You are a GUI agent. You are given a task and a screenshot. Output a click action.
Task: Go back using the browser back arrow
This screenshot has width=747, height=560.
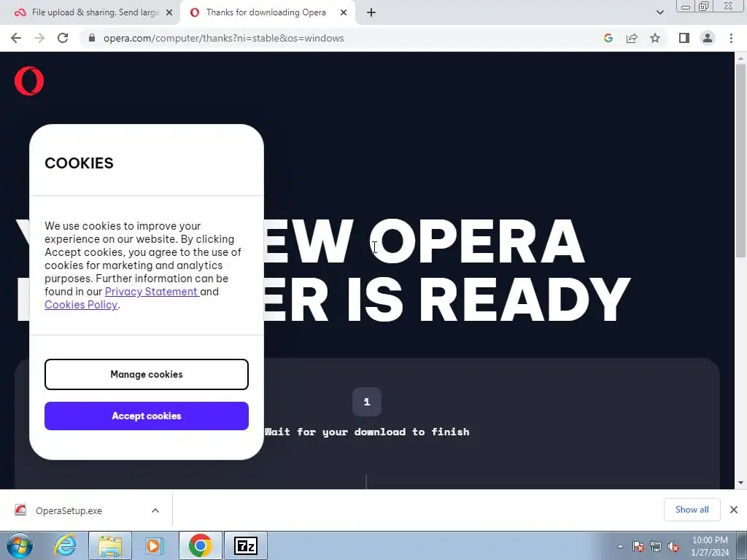click(x=16, y=38)
